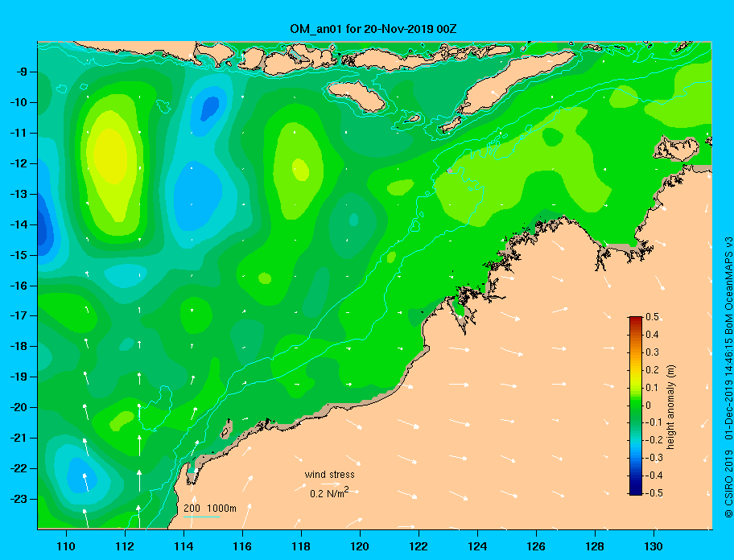Click the longitude label 120
Image resolution: width=734 pixels, height=560 pixels.
(360, 546)
